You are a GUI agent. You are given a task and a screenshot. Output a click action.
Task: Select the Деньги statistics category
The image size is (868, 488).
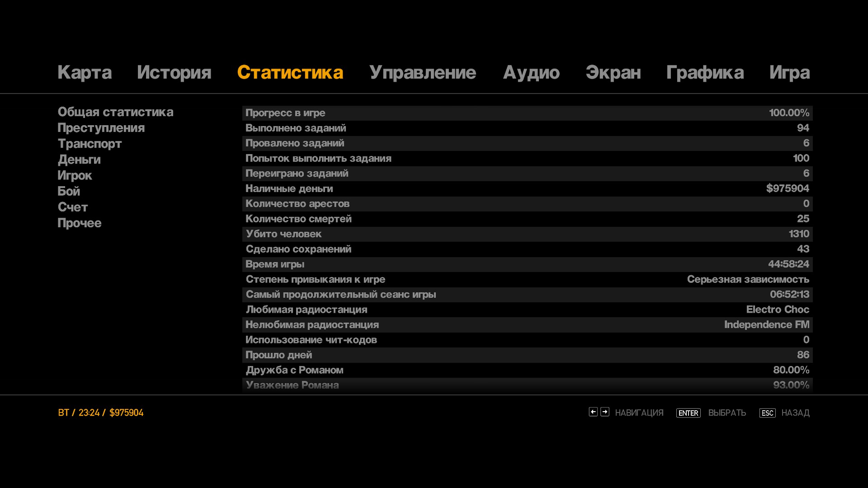pyautogui.click(x=79, y=160)
